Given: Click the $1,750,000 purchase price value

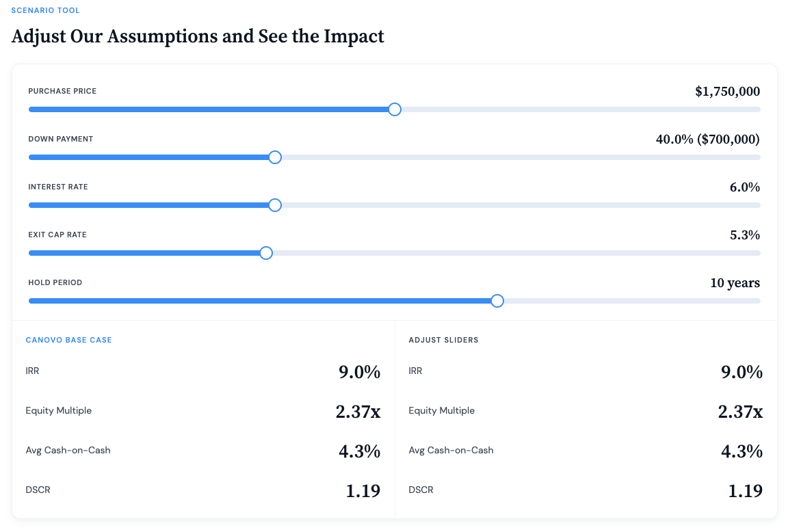Looking at the screenshot, I should pyautogui.click(x=727, y=92).
